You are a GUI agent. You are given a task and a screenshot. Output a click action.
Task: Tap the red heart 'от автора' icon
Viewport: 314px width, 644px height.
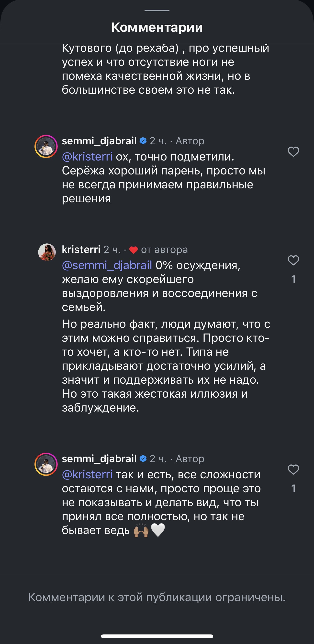coord(134,250)
